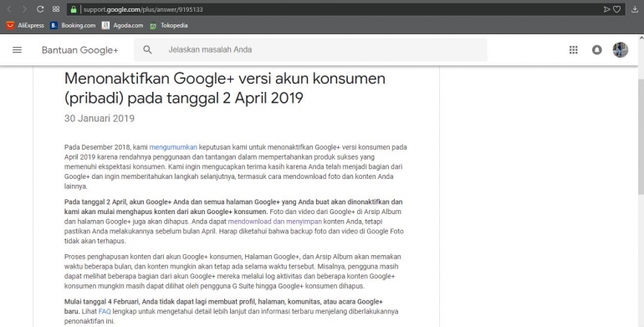Bookmark page with the heart icon
Image resolution: width=644 pixels, height=327 pixels.
click(616, 9)
